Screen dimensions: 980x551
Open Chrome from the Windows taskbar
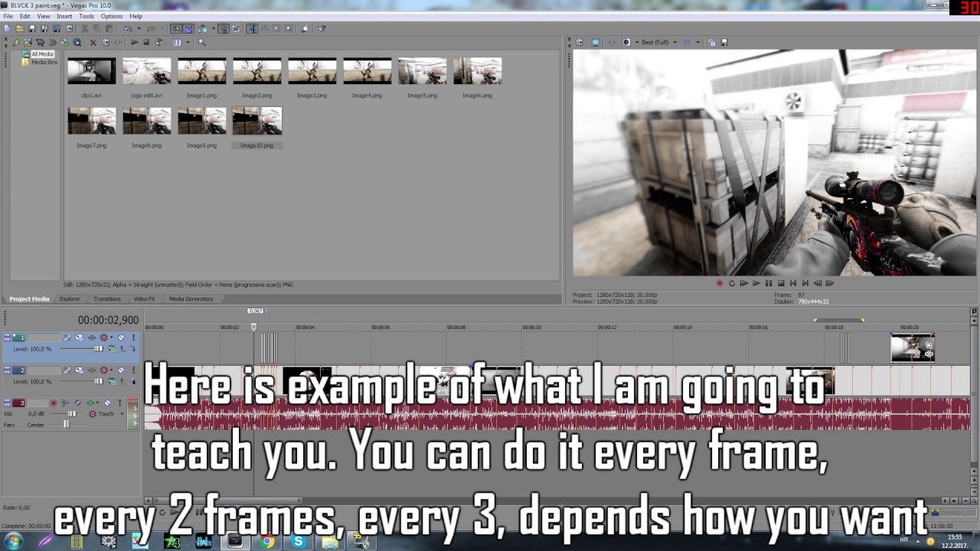click(266, 542)
